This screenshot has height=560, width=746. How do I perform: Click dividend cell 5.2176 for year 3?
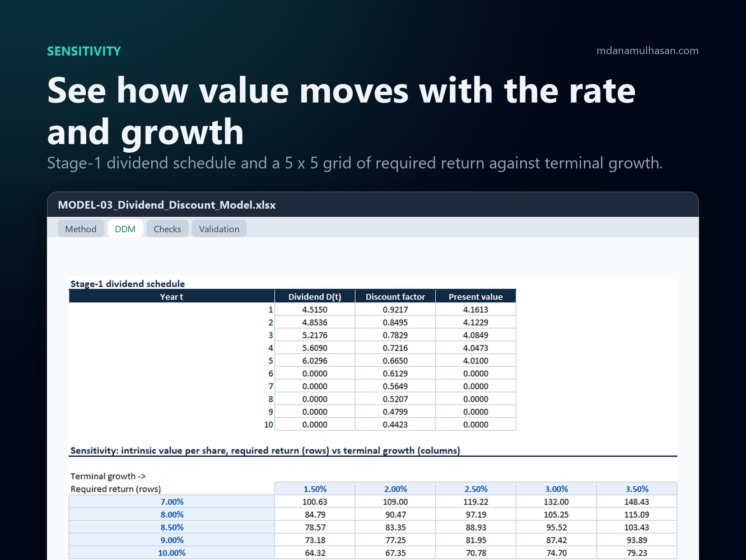[x=315, y=335]
